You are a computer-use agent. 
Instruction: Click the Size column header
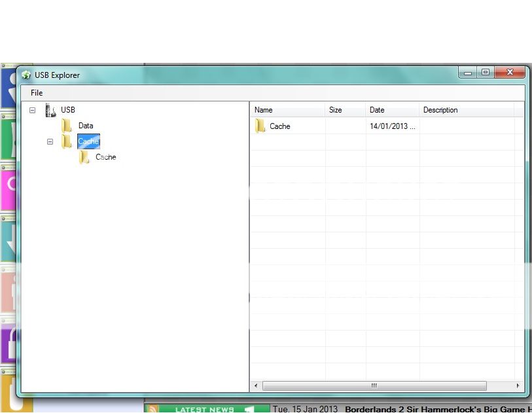345,110
